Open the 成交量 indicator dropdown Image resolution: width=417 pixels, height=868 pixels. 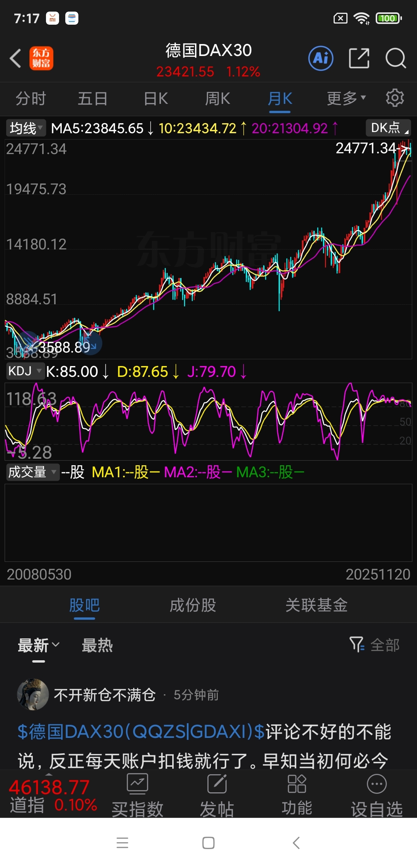[x=33, y=472]
